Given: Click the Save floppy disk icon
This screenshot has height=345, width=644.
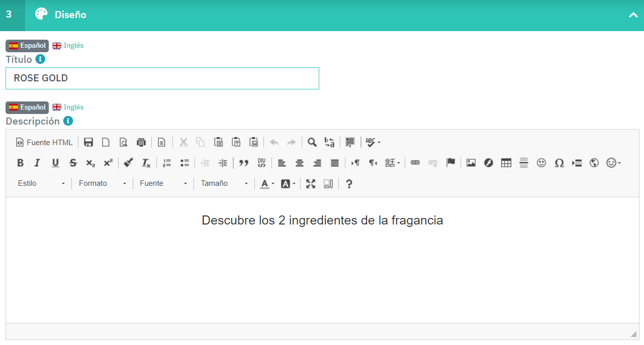Looking at the screenshot, I should pos(88,142).
